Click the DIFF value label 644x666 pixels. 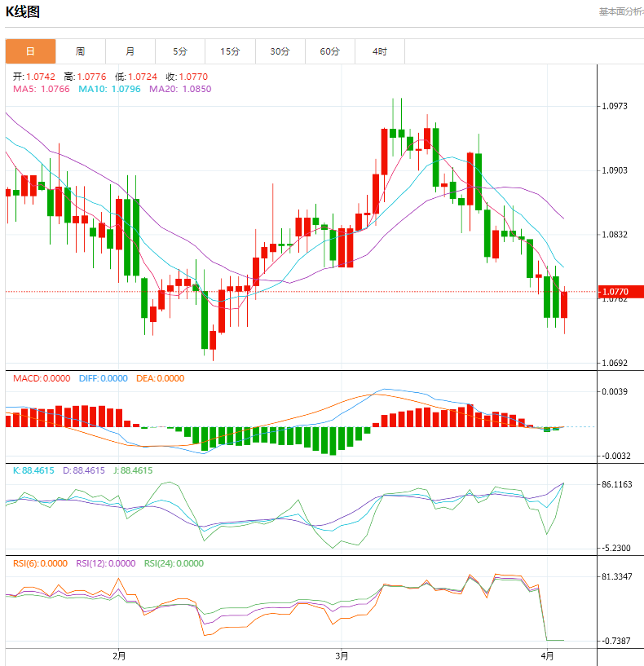click(104, 378)
